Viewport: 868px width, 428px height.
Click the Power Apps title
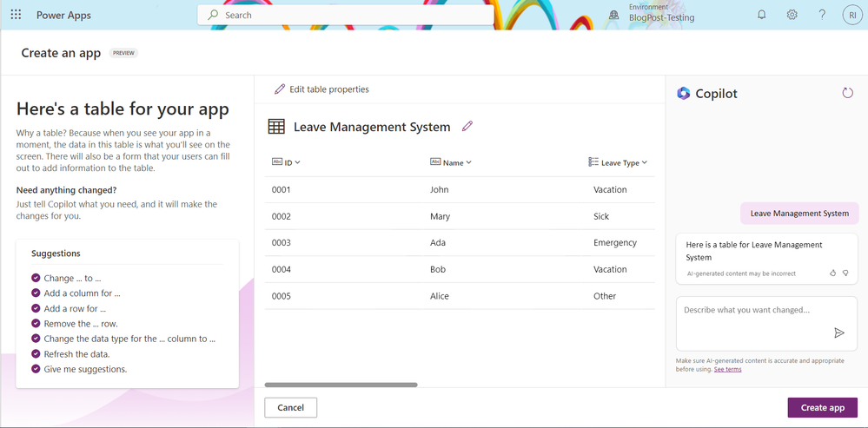[63, 15]
